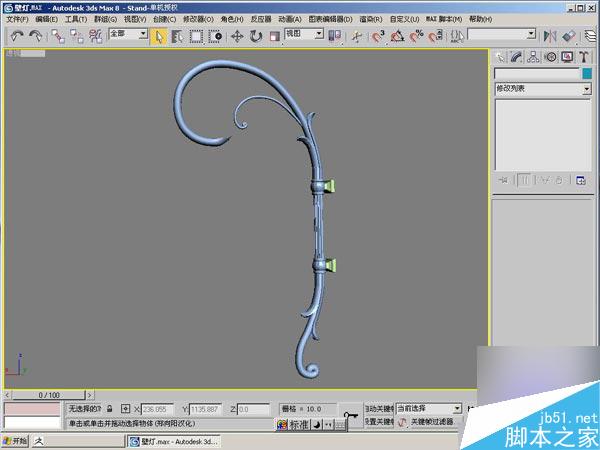The image size is (600, 450).
Task: Open the Layer Manager icon
Action: (591, 36)
